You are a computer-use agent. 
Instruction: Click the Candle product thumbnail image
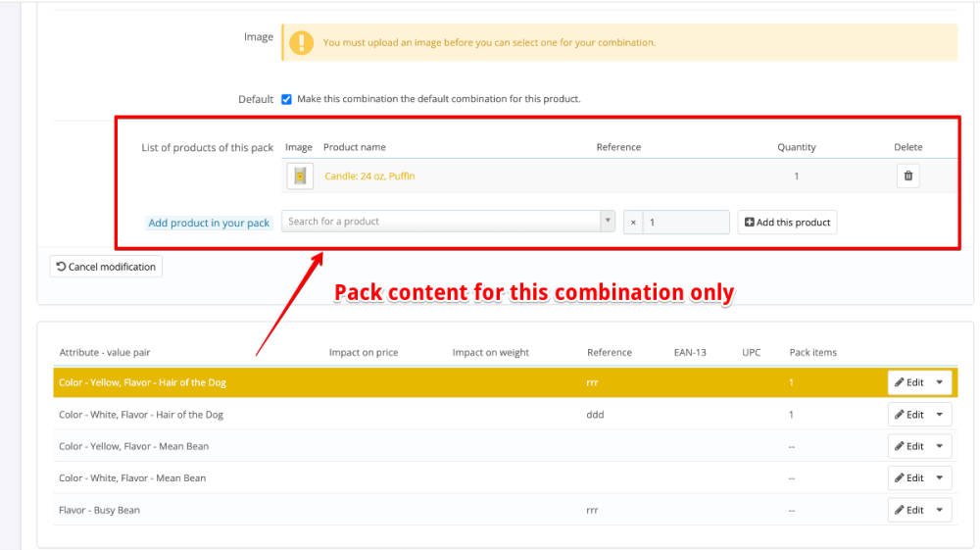(299, 176)
